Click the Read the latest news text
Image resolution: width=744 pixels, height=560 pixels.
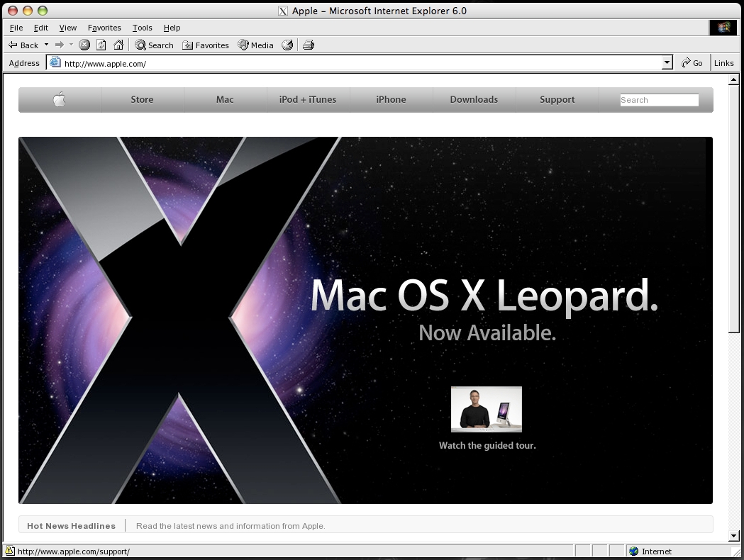(x=231, y=526)
